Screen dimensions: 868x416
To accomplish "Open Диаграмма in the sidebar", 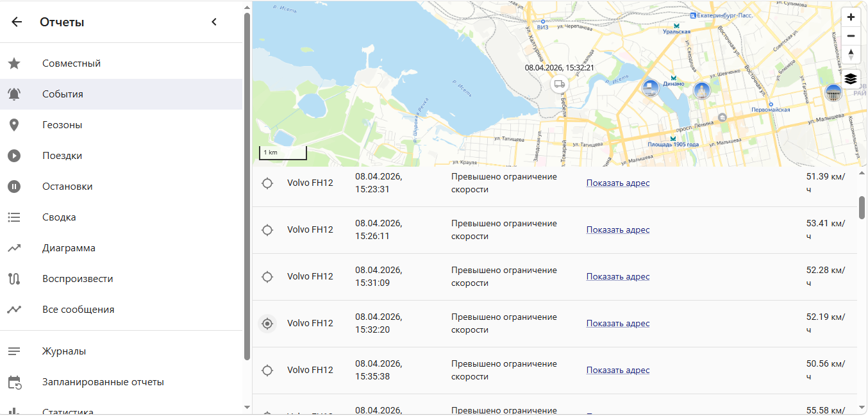I will pos(122,248).
